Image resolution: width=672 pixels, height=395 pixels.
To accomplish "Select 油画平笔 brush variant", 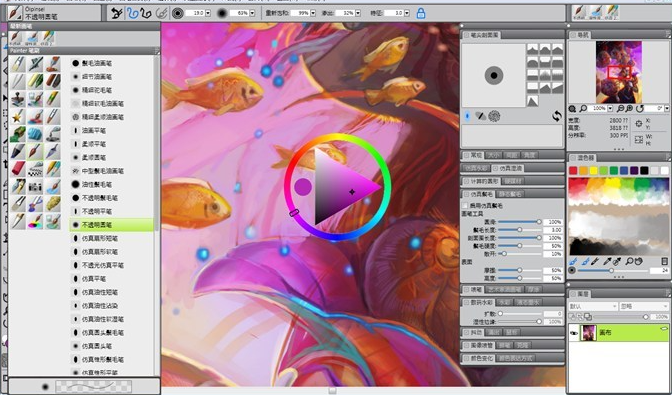I will click(x=111, y=131).
